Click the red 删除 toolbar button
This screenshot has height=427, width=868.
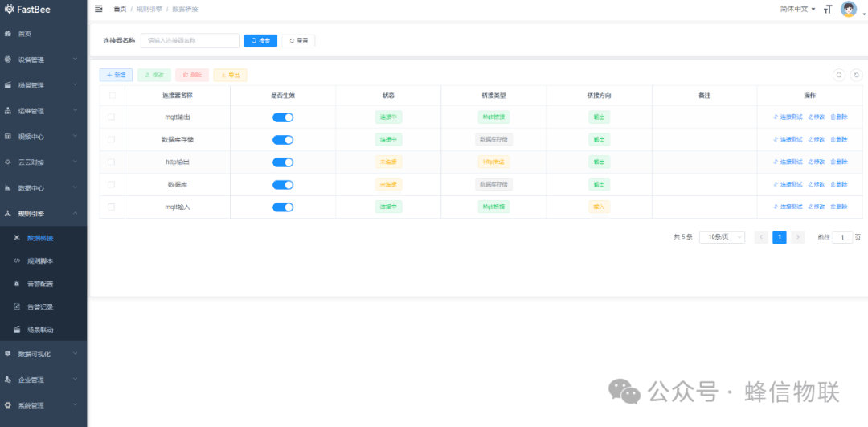pos(192,75)
